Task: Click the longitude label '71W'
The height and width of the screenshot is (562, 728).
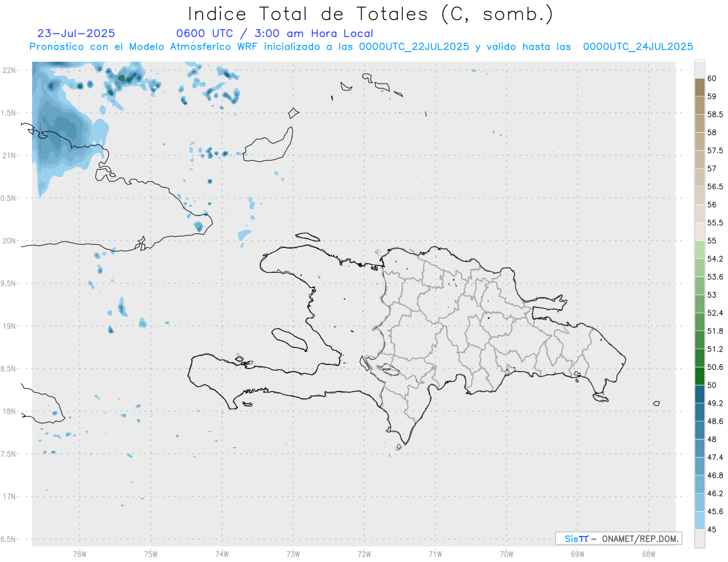Action: (x=435, y=554)
